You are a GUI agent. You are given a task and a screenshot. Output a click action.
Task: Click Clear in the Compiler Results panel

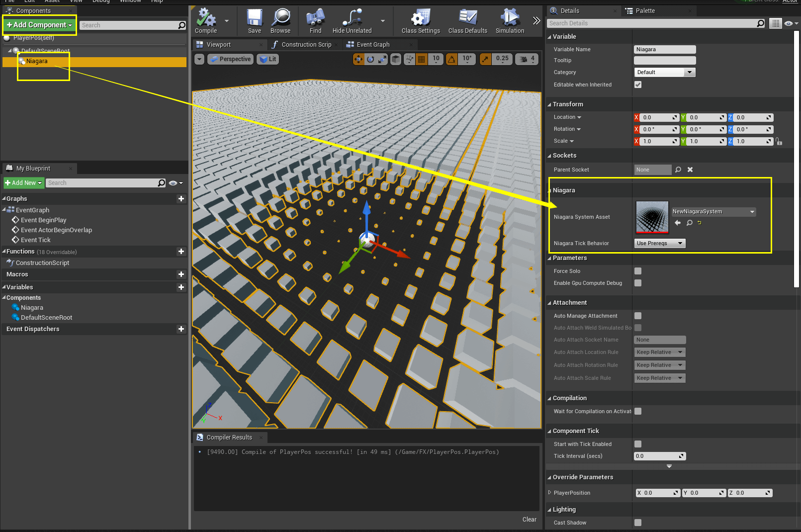(x=529, y=520)
